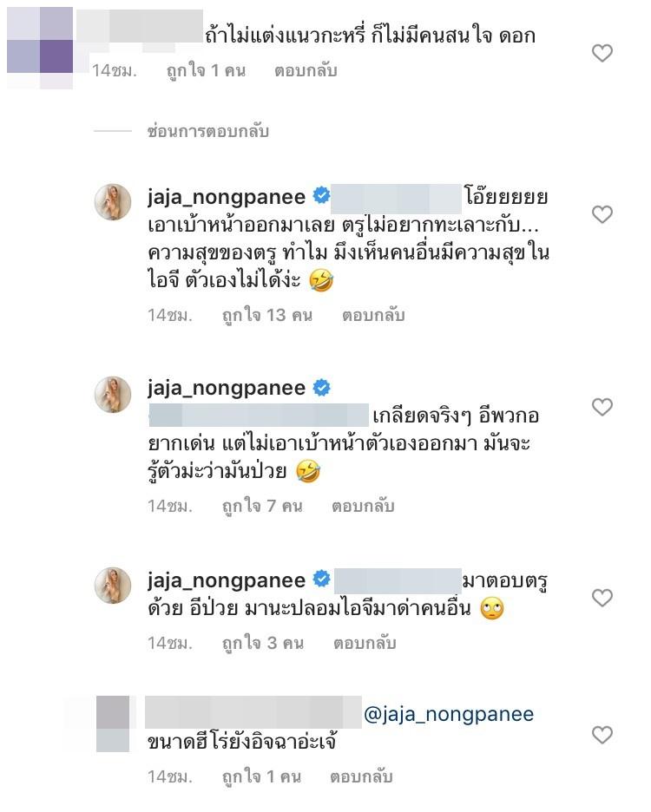
Task: View likes on ถูกใจ 3 คน
Action: (262, 643)
